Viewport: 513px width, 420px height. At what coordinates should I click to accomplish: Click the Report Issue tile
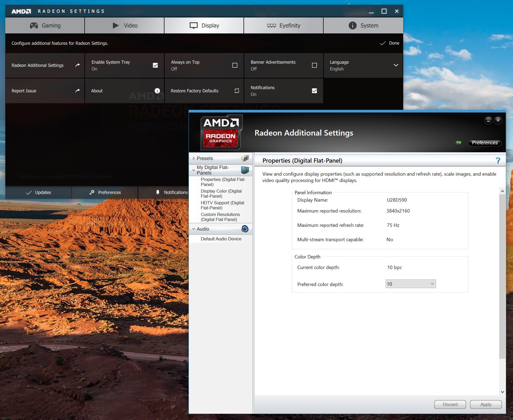tap(45, 91)
